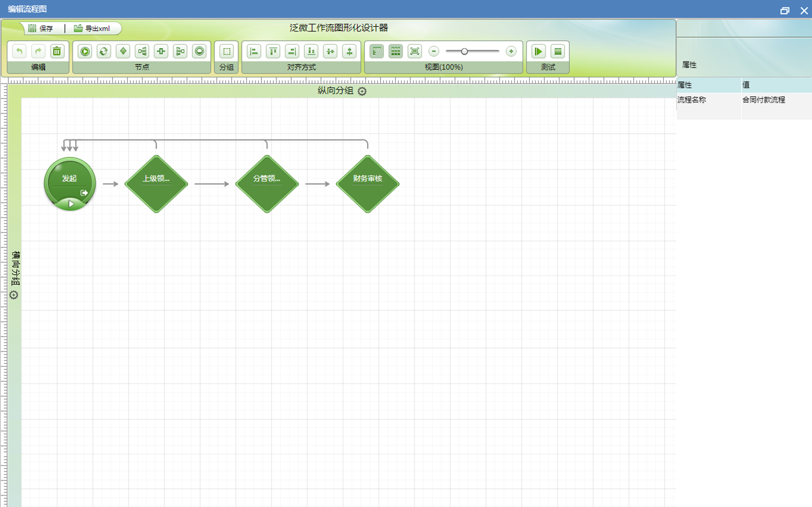Toggle the grid display
The width and height of the screenshot is (812, 507).
click(x=396, y=51)
